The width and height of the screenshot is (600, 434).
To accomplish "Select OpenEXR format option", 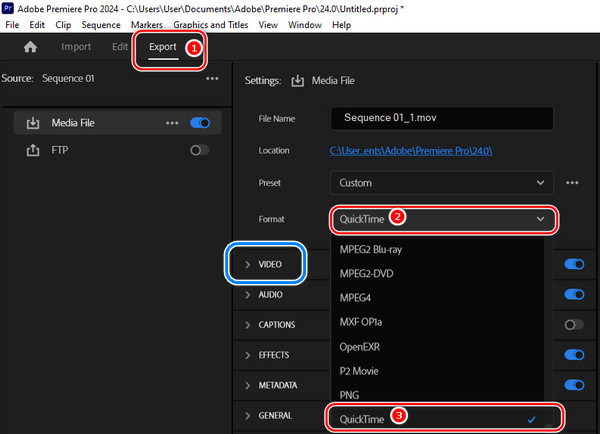I will click(437, 347).
